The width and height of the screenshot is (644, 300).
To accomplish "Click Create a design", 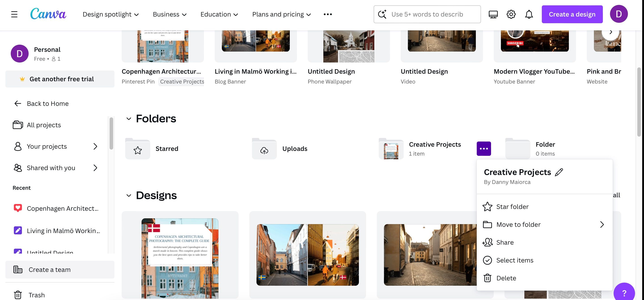I will tap(572, 14).
